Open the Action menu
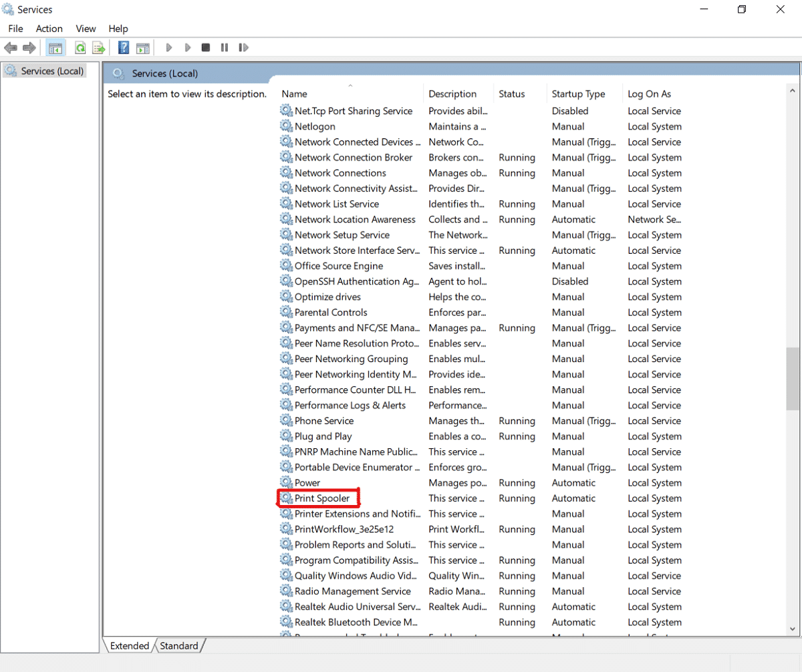This screenshot has height=672, width=802. (49, 29)
